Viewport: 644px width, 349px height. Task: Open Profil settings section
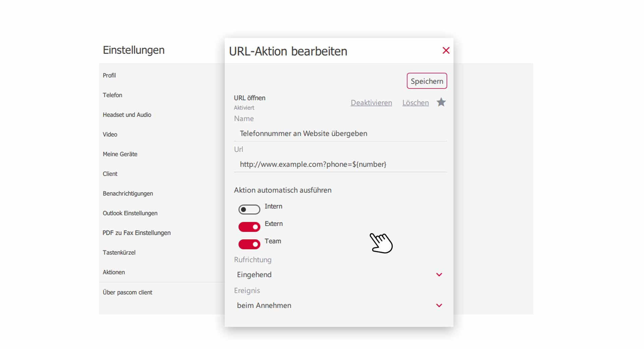click(109, 76)
